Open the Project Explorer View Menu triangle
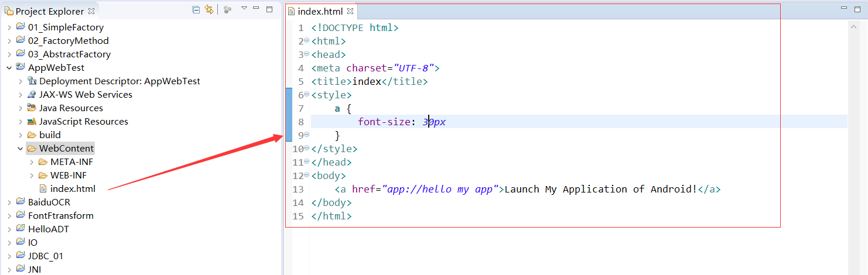The image size is (868, 275). click(x=244, y=8)
